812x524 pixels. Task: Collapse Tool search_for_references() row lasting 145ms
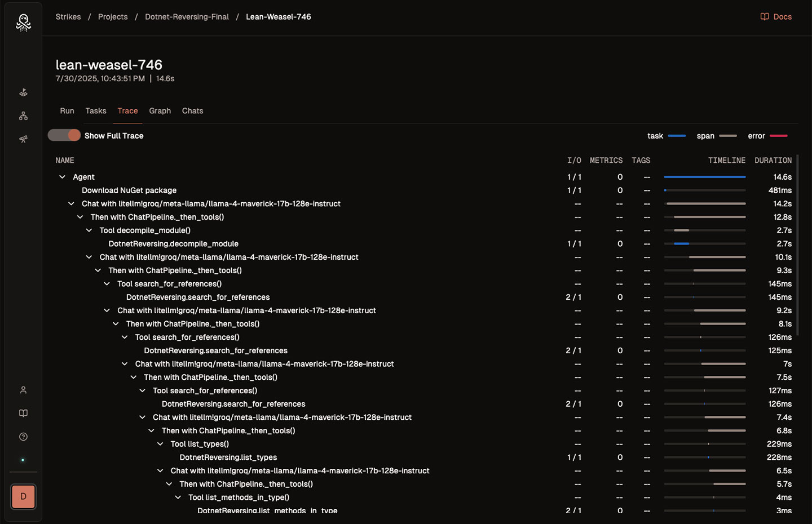(107, 284)
